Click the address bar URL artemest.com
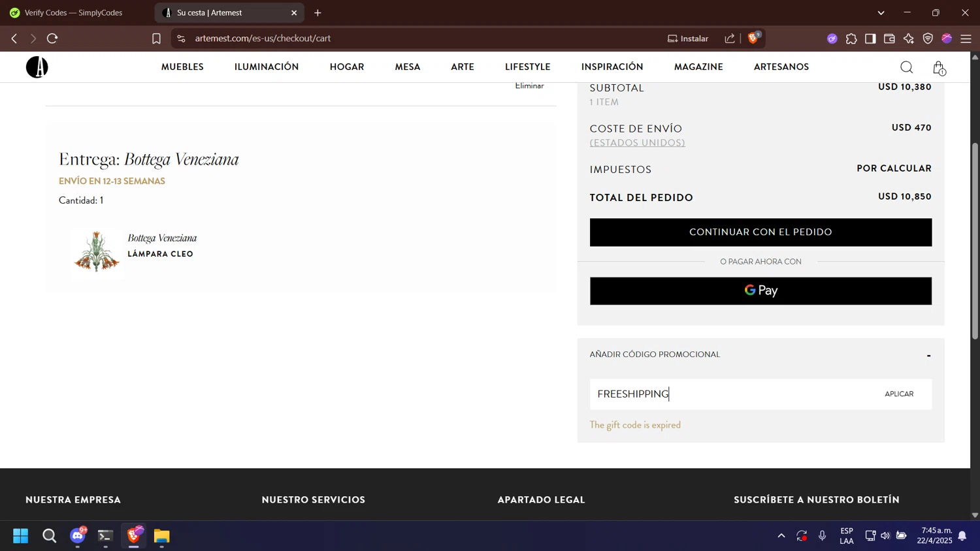 [263, 39]
